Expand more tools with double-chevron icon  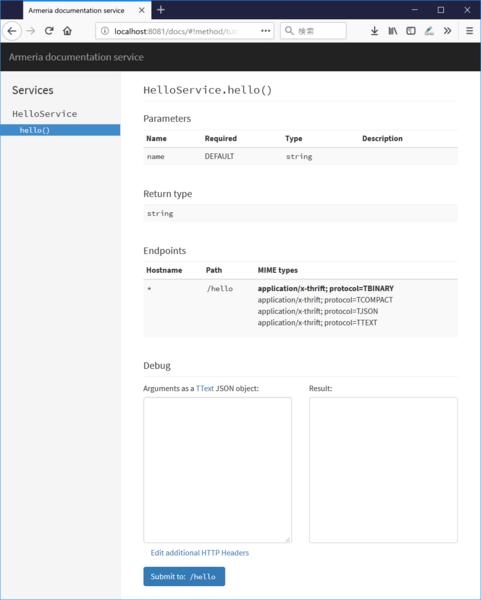447,31
